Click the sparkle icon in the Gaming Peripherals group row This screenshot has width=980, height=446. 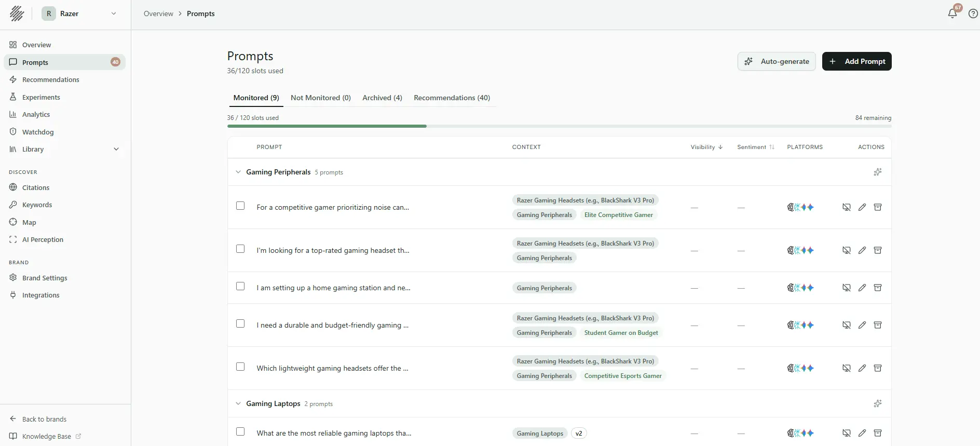[878, 172]
